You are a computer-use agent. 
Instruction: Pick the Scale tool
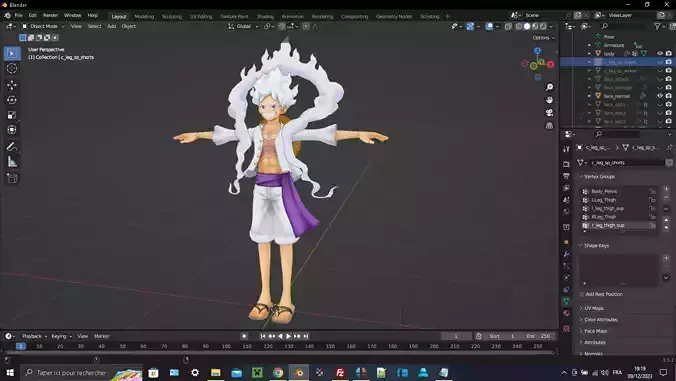coord(12,115)
